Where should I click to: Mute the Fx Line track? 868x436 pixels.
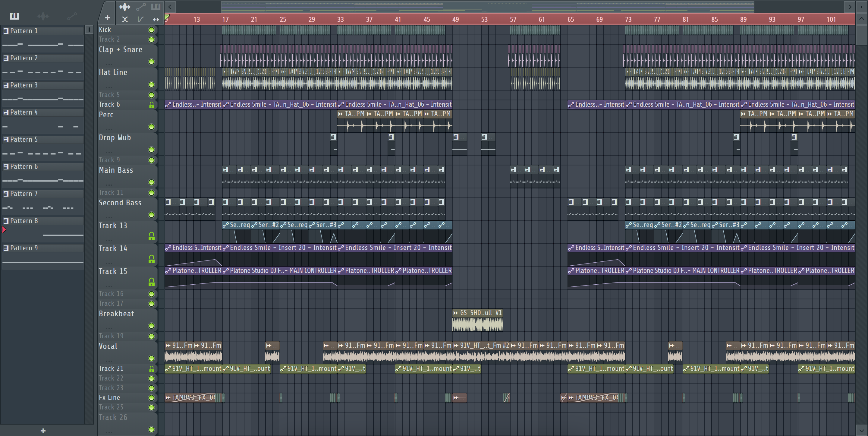pos(152,398)
